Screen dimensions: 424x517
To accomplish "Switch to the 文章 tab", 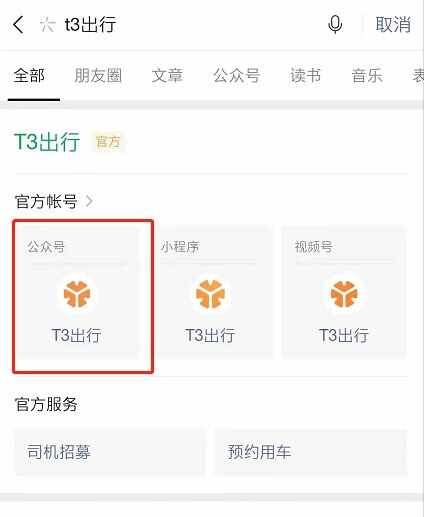I will [x=167, y=75].
